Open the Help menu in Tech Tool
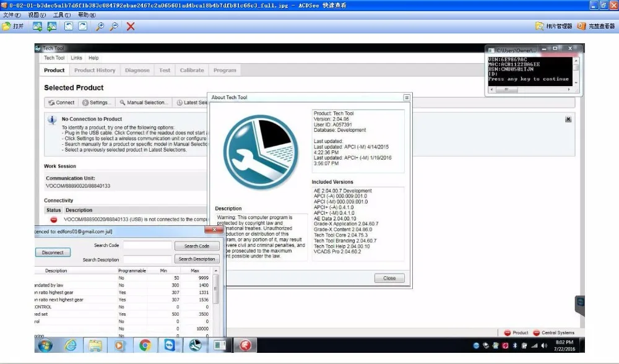619x364 pixels. pyautogui.click(x=93, y=58)
